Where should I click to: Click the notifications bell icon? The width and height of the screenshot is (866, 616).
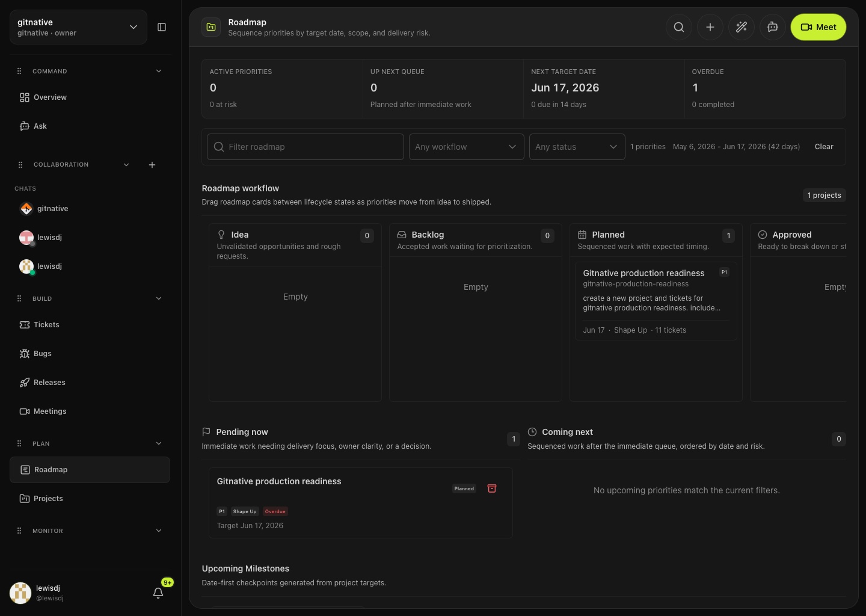[x=158, y=593]
